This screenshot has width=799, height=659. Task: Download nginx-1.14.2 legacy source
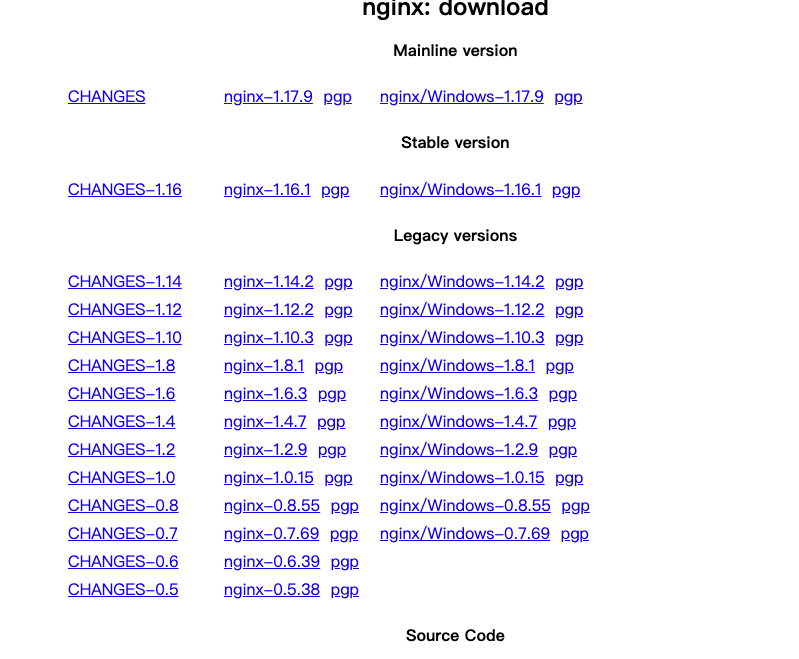tap(269, 281)
